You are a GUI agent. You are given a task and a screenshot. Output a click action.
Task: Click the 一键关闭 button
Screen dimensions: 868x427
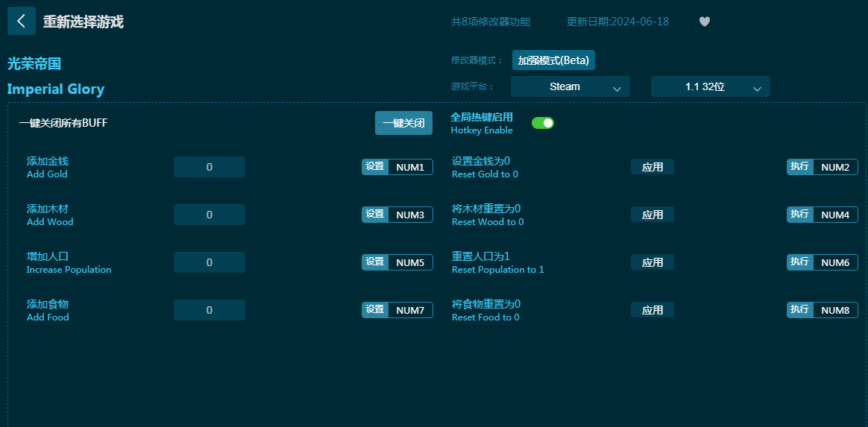click(403, 123)
